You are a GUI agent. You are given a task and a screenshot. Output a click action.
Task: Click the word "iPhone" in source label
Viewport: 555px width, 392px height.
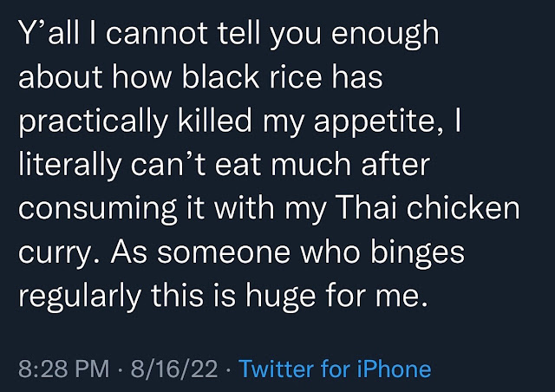(393, 369)
